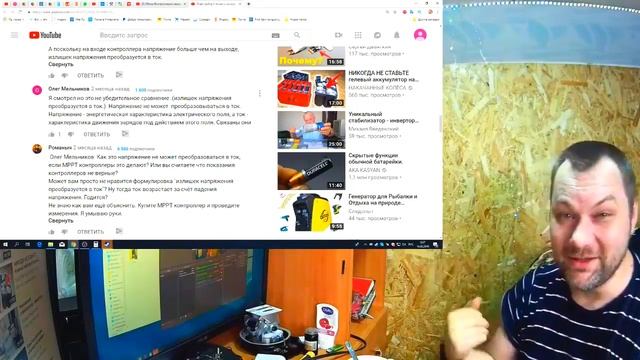The width and height of the screenshot is (640, 360).
Task: Open the Edge browser taskbar icon
Action: 39,244
